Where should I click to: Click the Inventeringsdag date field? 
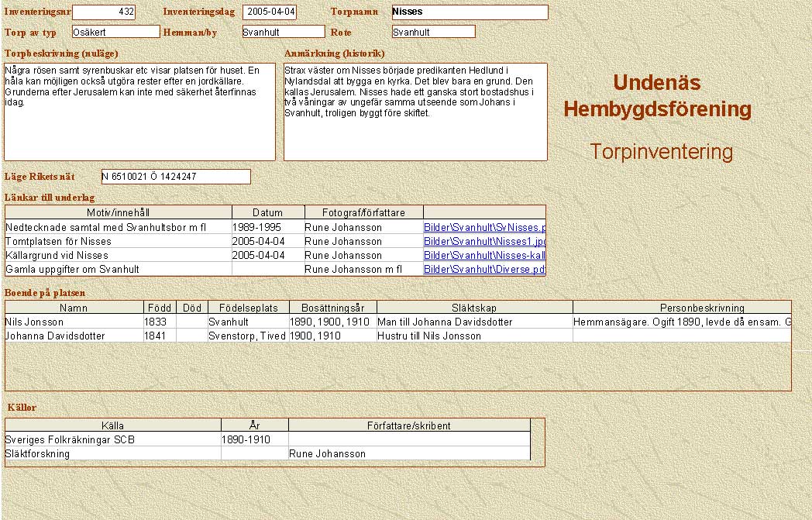tap(270, 12)
